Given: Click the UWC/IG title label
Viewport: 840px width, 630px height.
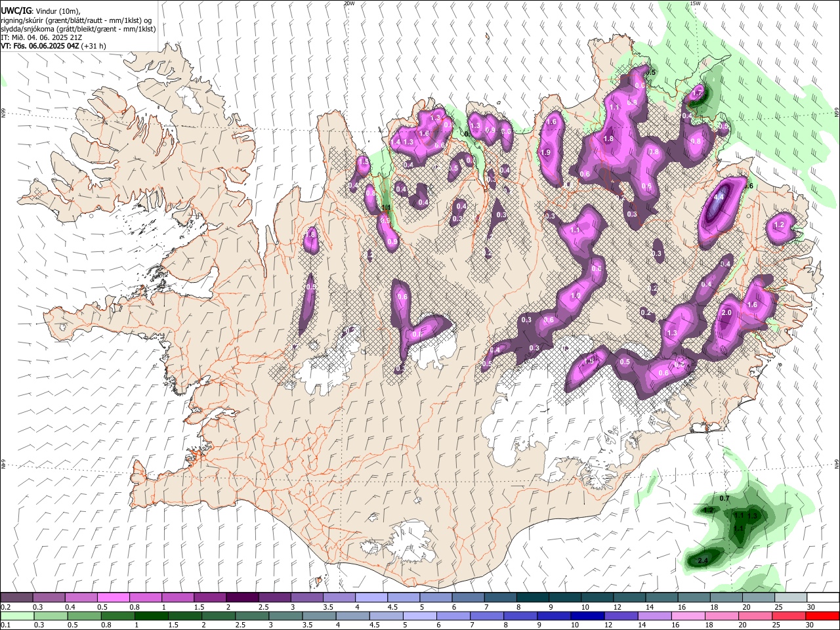Looking at the screenshot, I should tap(16, 10).
